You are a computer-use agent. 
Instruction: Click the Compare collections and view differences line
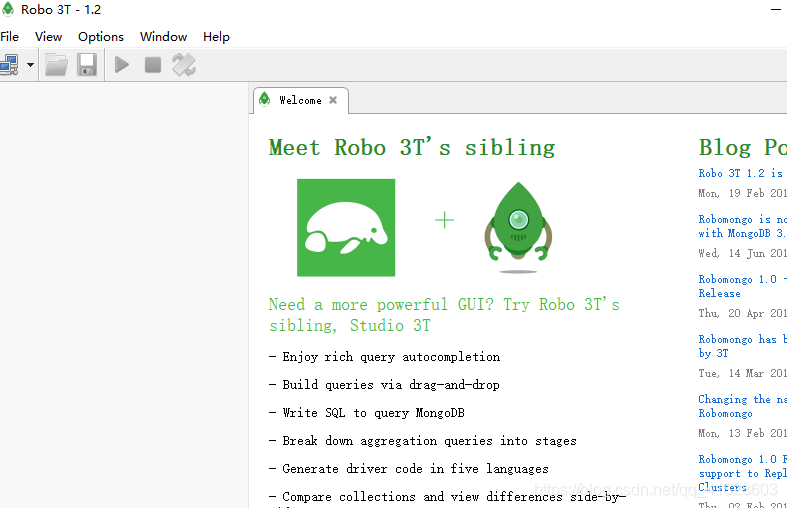click(448, 497)
